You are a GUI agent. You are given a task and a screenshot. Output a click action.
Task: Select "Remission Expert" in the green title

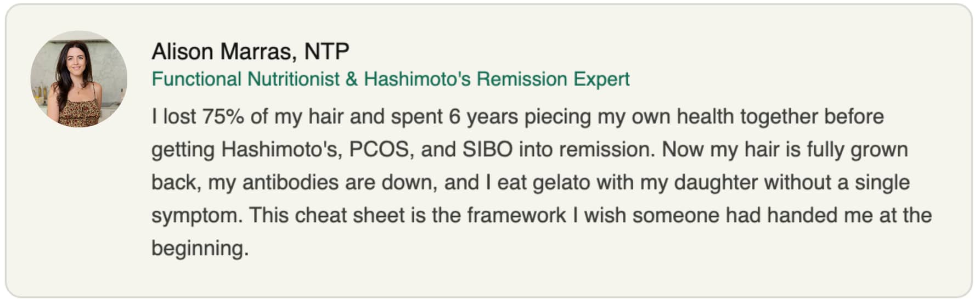(553, 80)
